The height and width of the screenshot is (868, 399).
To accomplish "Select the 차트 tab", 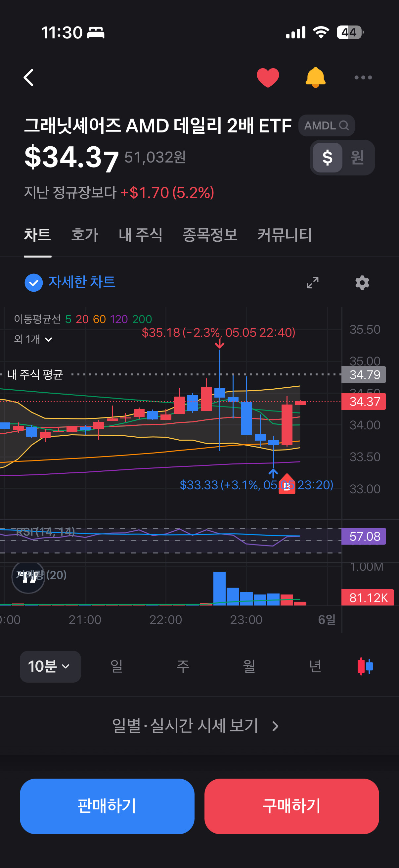I will [37, 234].
